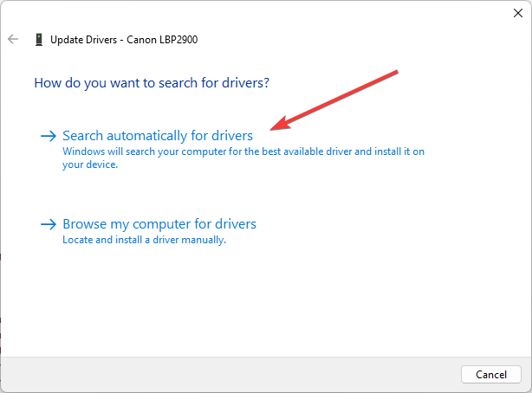Screen dimensions: 532x393
Task: Click the Canon LBP2900 device icon
Action: tap(39, 39)
